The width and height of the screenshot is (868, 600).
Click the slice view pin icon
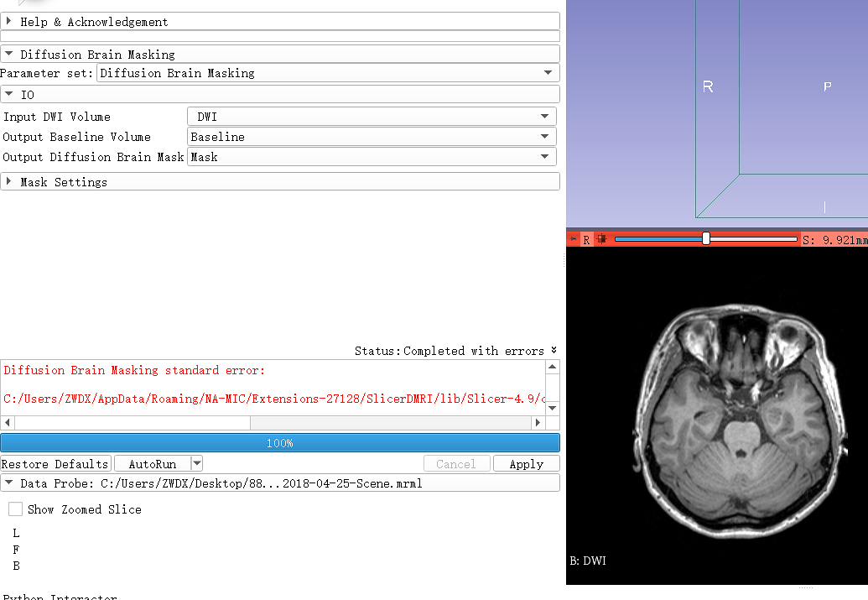(x=574, y=239)
